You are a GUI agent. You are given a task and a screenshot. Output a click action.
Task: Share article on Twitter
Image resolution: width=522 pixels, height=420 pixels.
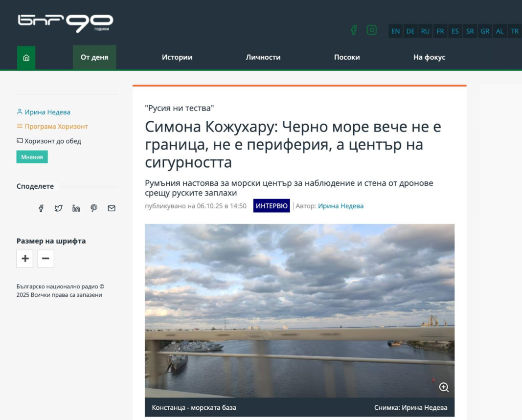click(x=59, y=208)
